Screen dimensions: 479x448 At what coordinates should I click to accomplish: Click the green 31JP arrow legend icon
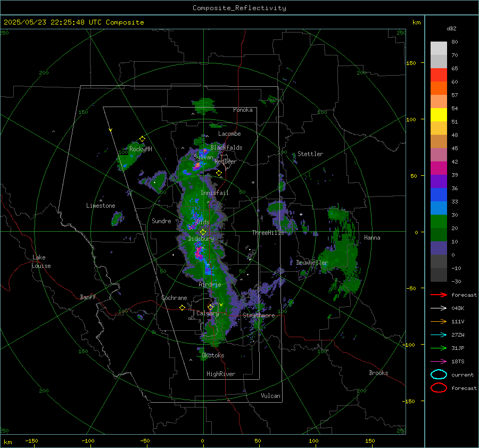439,348
